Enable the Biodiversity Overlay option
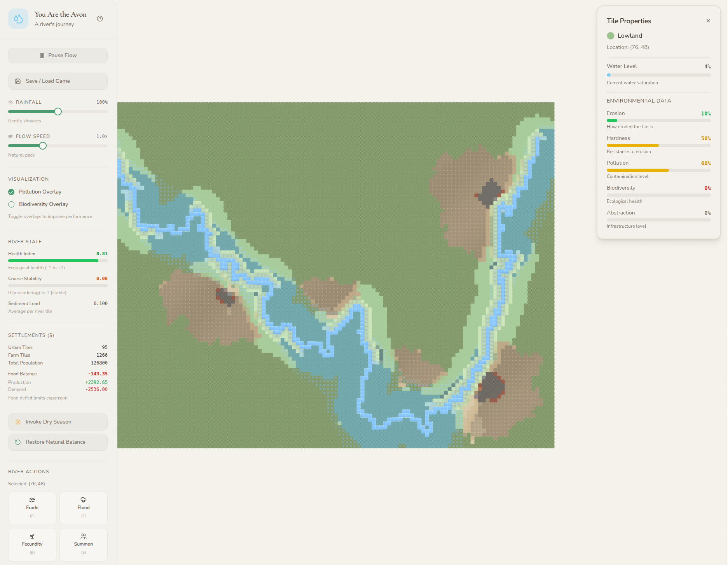728x565 pixels. [x=12, y=204]
